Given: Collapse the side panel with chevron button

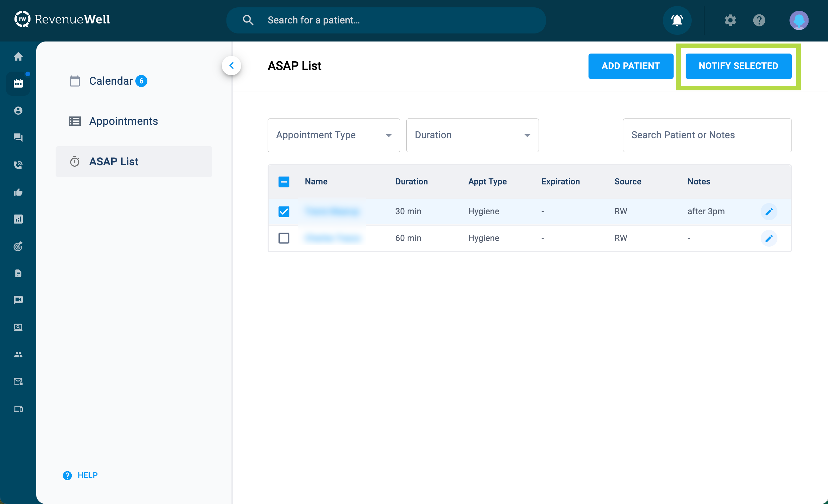Looking at the screenshot, I should (231, 66).
